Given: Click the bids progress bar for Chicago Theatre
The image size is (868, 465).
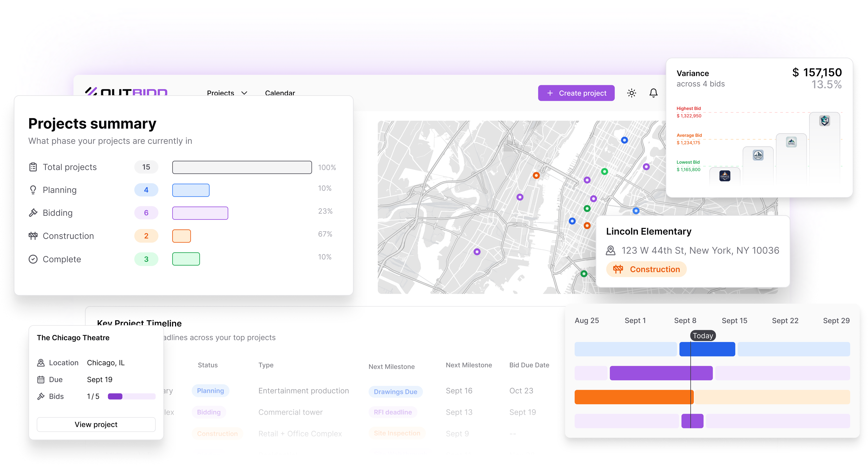Looking at the screenshot, I should point(131,396).
